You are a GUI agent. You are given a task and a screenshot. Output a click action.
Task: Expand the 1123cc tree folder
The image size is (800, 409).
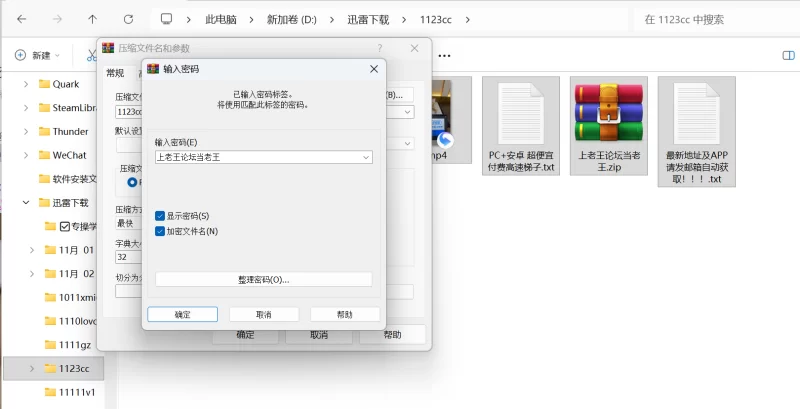click(32, 368)
